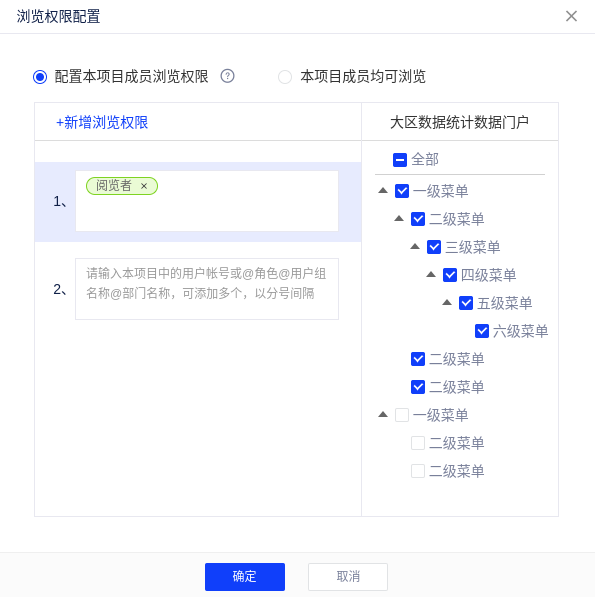Image resolution: width=595 pixels, height=597 pixels.
Task: Collapse the checked 一级菜单 tree node
Action: [x=383, y=190]
